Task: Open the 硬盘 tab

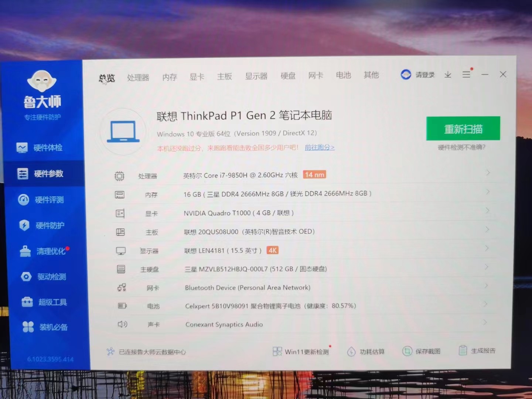Action: coord(288,76)
